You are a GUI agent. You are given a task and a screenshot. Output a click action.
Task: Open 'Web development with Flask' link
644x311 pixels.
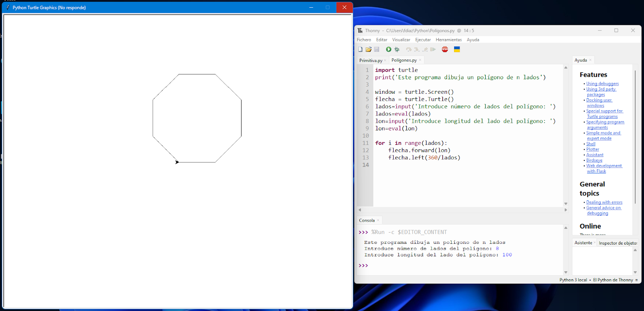(x=604, y=168)
